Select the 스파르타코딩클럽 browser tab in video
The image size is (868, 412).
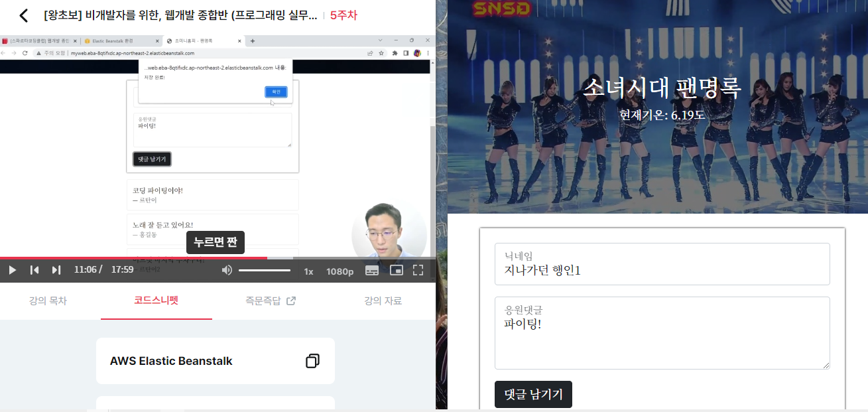40,40
